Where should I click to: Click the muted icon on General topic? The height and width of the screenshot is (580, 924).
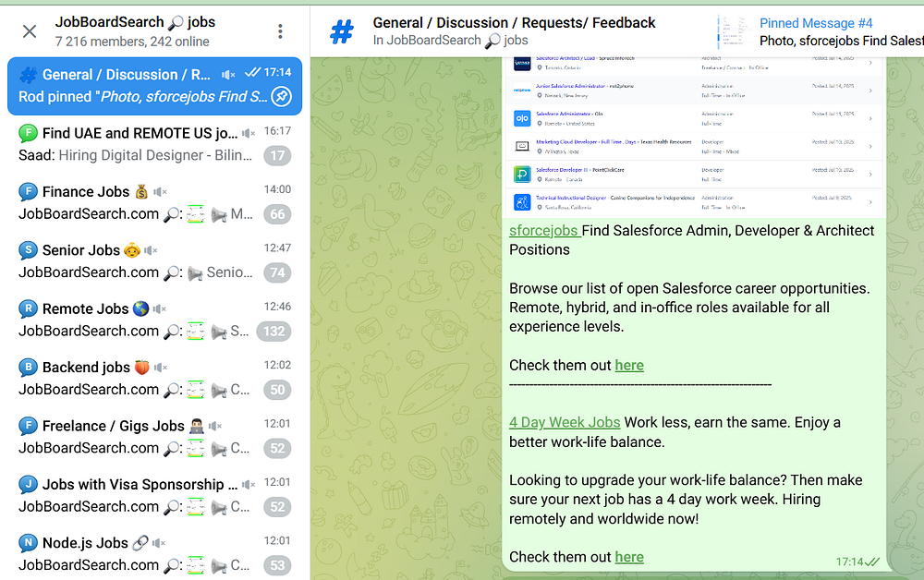coord(228,75)
